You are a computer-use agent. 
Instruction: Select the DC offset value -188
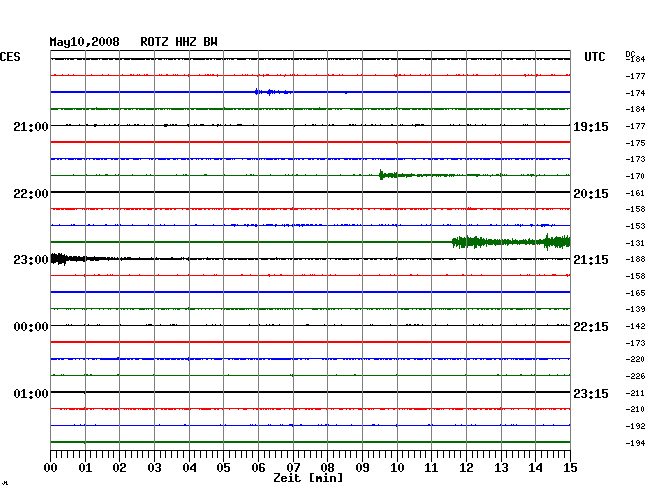[x=635, y=259]
